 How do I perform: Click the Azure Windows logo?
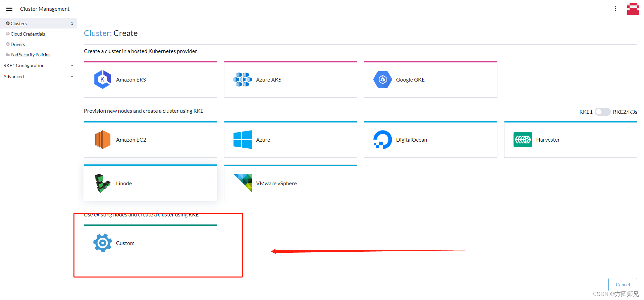click(x=243, y=140)
